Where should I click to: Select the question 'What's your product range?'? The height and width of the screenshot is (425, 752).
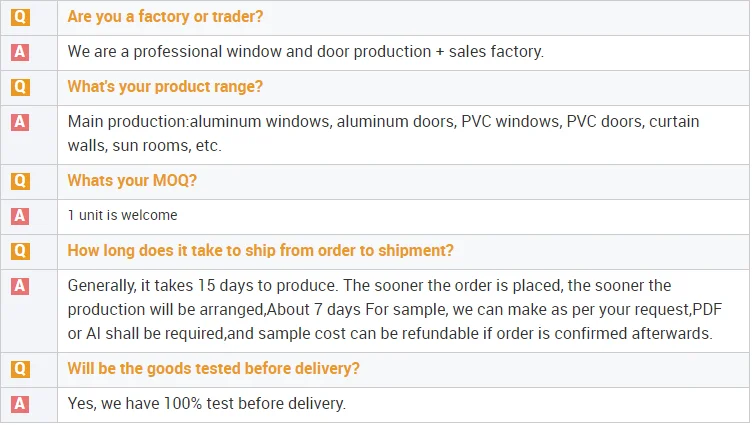point(165,87)
